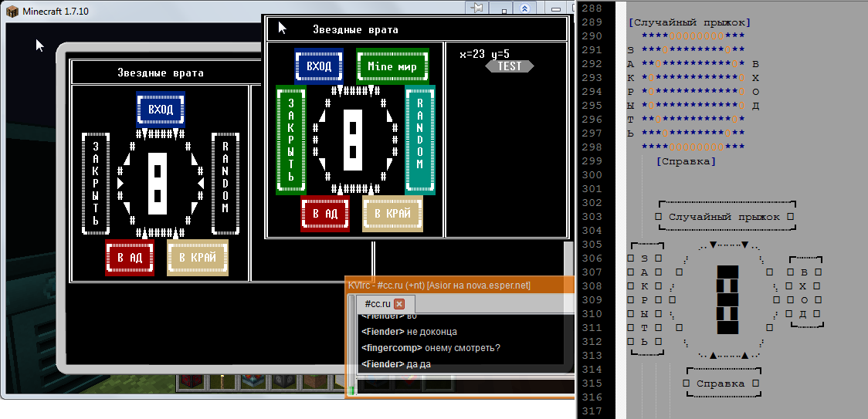Click the black gate block on line 309
The width and height of the screenshot is (868, 419).
727,300
